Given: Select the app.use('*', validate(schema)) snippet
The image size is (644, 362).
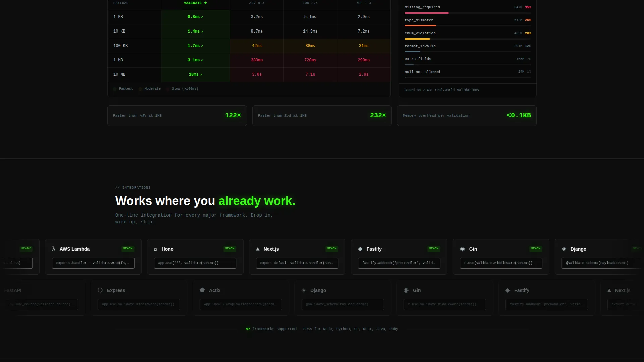Looking at the screenshot, I should coord(195,263).
